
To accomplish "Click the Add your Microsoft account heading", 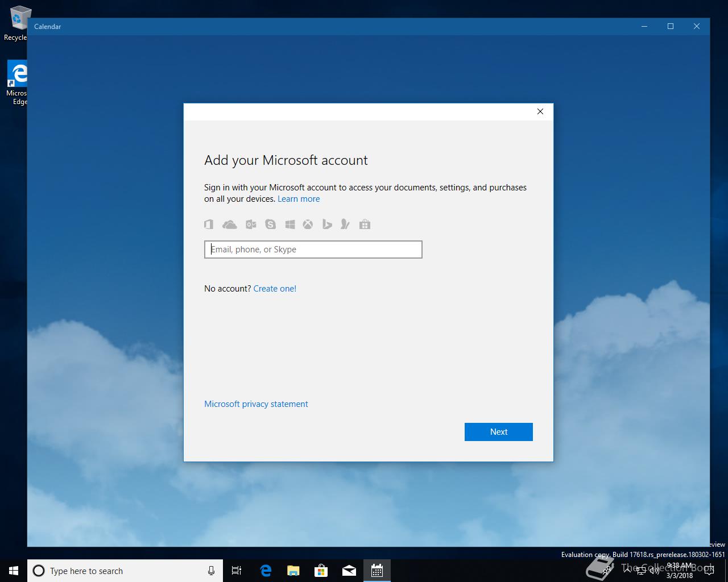I will click(x=286, y=160).
